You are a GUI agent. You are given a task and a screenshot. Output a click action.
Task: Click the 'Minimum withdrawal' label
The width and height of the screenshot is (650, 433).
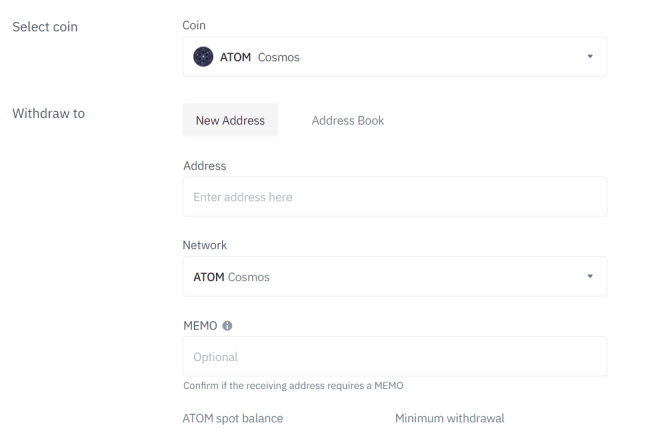click(x=449, y=418)
